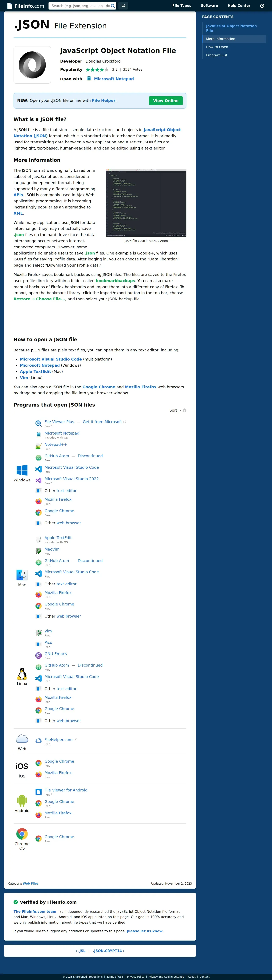Rate with the popularity stars
272x980 pixels.
tap(97, 70)
